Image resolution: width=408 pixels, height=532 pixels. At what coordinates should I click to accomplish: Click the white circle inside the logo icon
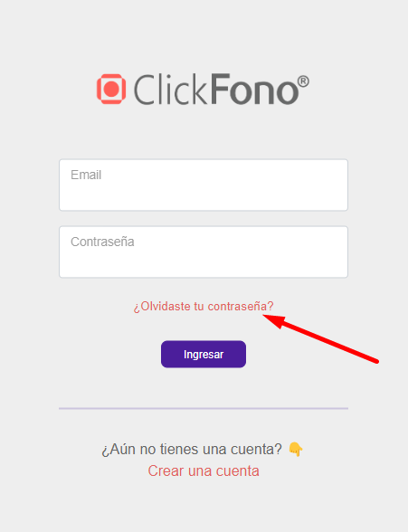click(x=111, y=89)
